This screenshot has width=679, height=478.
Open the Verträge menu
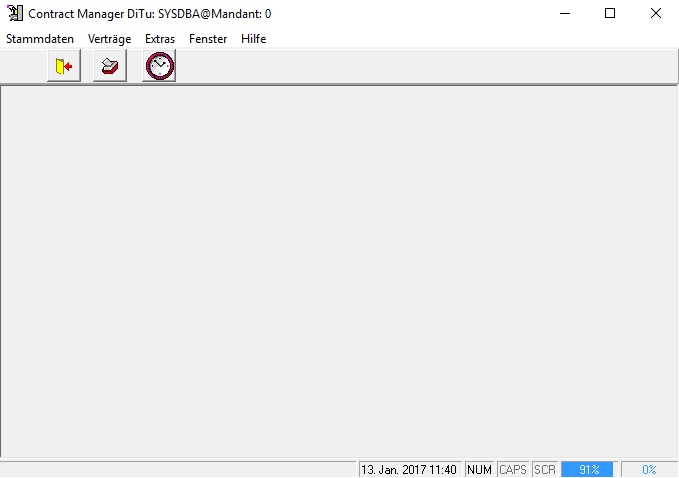point(110,39)
